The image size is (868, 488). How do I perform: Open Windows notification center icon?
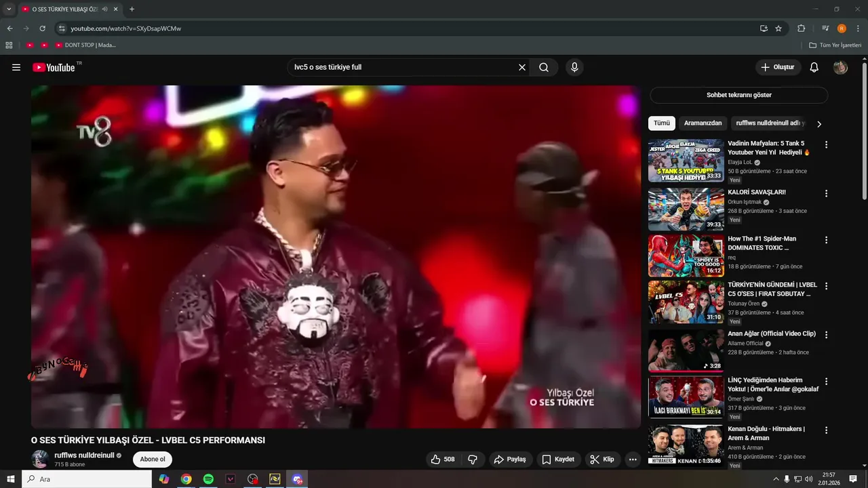(x=853, y=479)
